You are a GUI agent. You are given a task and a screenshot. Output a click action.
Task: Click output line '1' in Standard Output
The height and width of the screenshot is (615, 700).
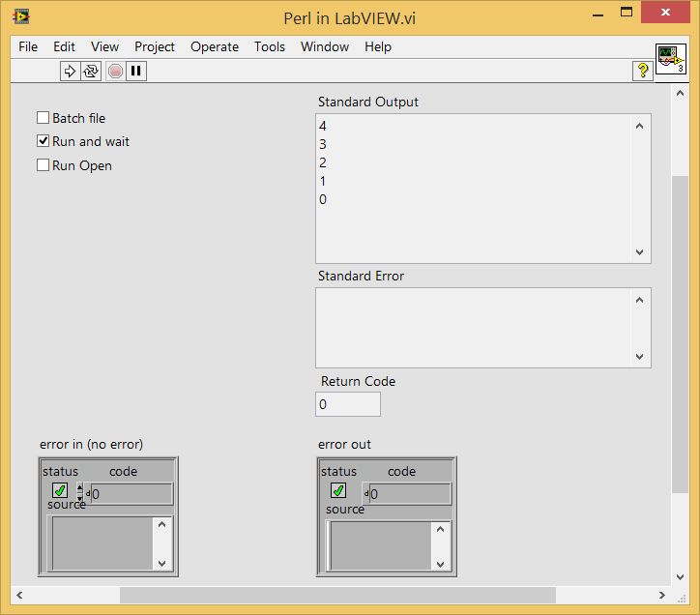tap(323, 181)
